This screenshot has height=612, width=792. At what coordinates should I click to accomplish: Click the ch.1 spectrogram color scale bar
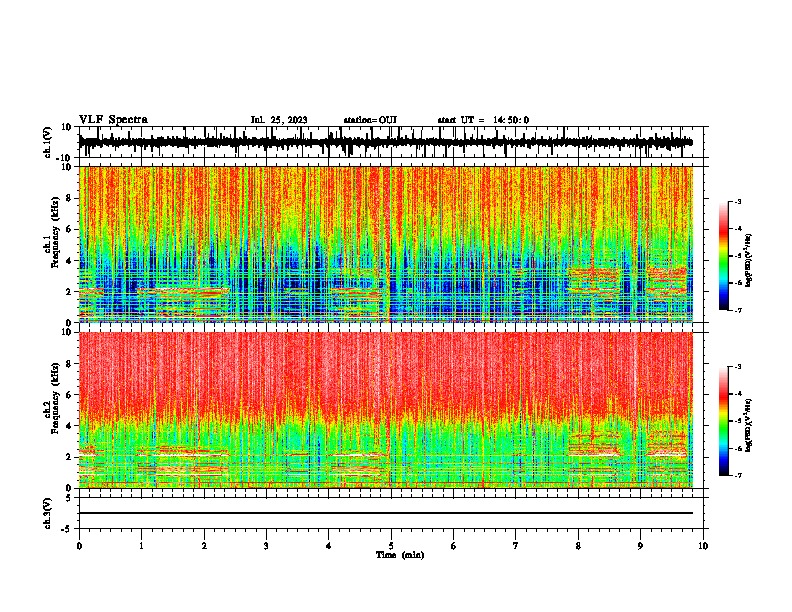[x=724, y=256]
